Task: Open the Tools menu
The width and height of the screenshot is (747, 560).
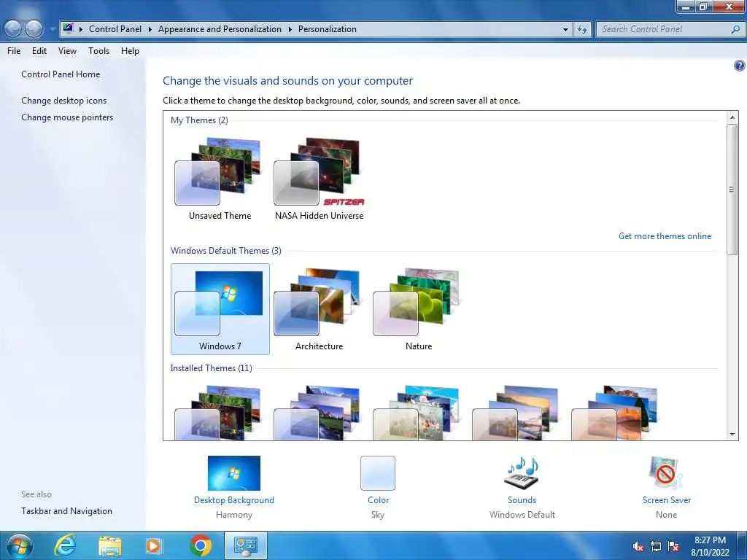Action: pyautogui.click(x=98, y=51)
